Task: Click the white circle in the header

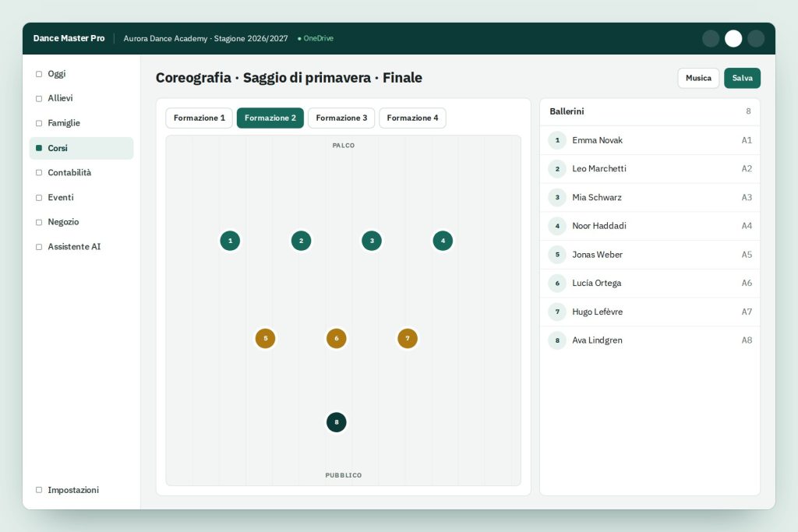Action: pos(733,39)
